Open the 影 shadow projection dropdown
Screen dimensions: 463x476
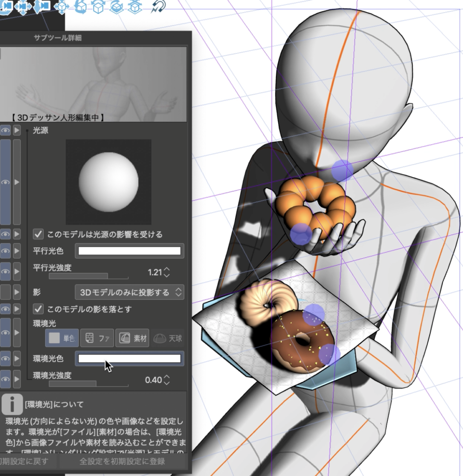coord(130,292)
